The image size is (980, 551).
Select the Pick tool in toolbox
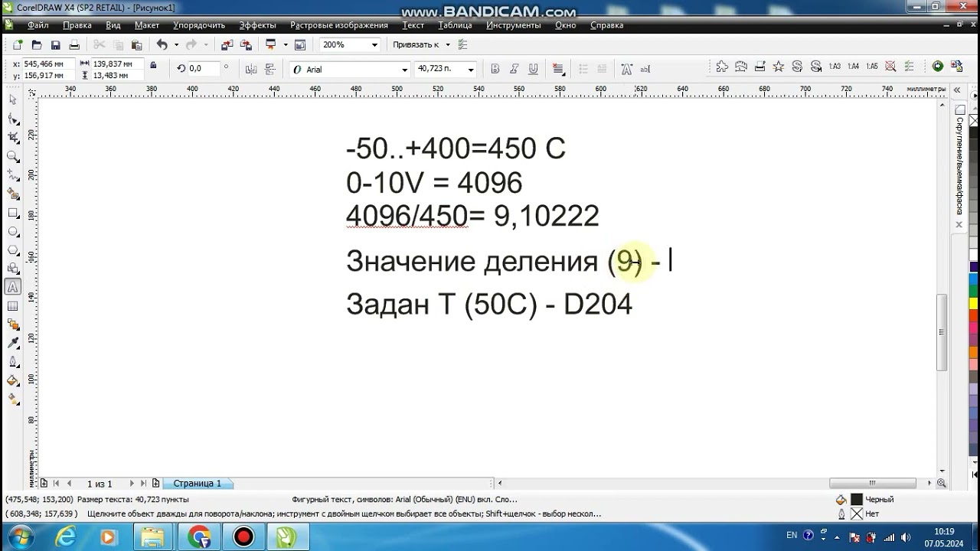point(12,99)
